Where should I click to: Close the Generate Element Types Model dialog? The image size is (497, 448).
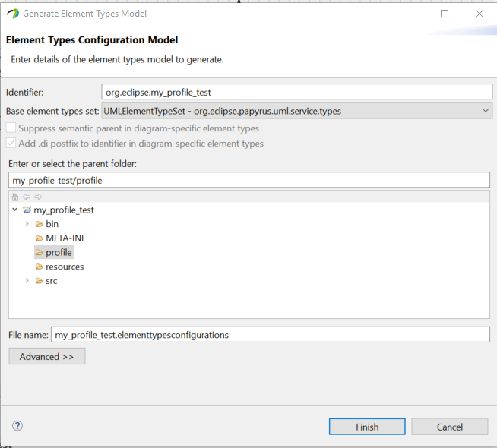pyautogui.click(x=480, y=14)
